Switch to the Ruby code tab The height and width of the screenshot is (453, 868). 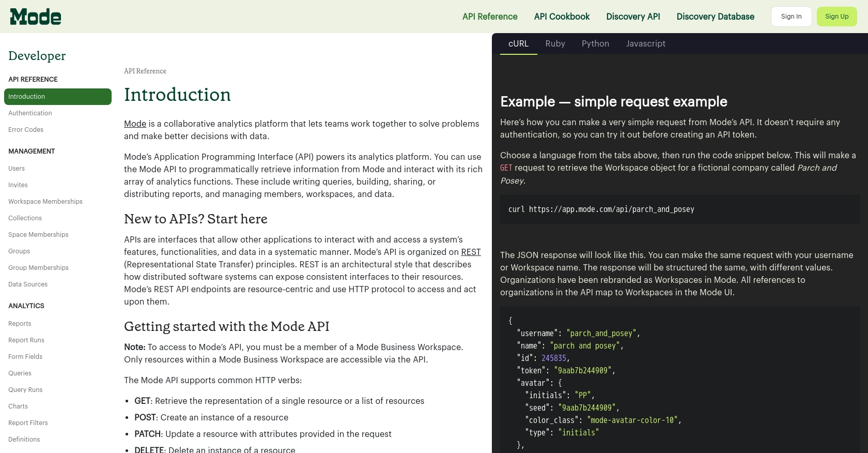pyautogui.click(x=555, y=43)
